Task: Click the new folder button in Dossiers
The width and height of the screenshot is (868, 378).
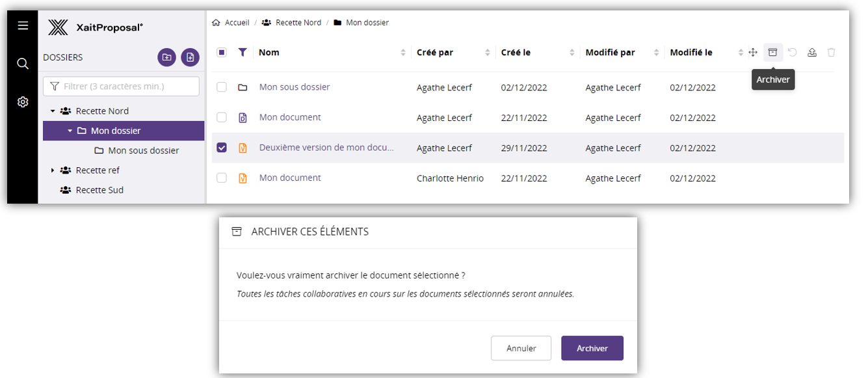Action: (x=166, y=57)
